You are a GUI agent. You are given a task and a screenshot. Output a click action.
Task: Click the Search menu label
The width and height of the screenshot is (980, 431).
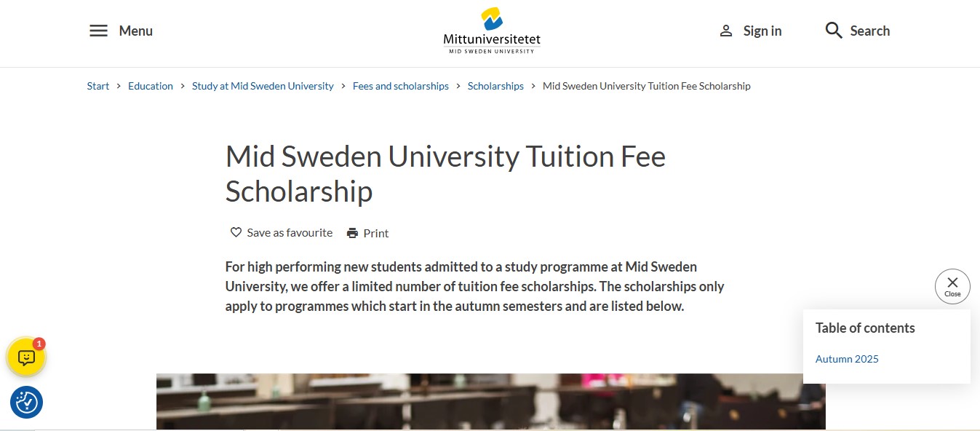point(870,31)
